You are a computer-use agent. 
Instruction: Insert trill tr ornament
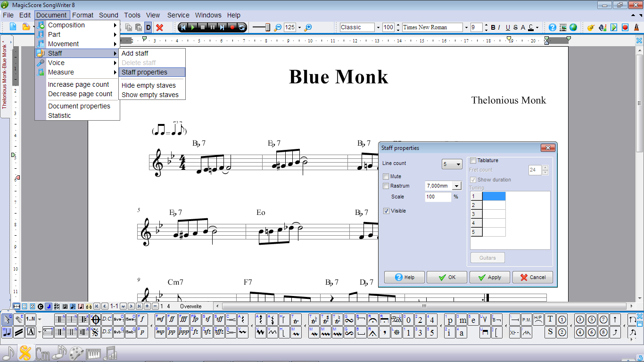(296, 319)
